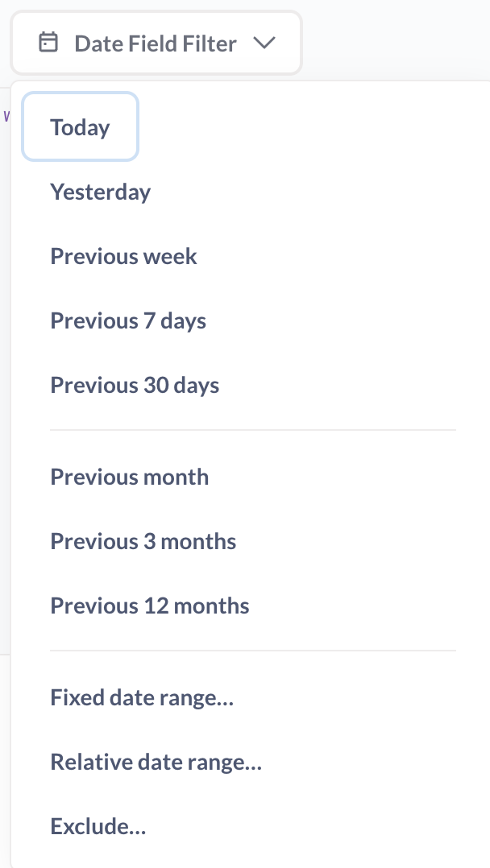
Task: Click the calendar icon in filter button
Action: (48, 43)
